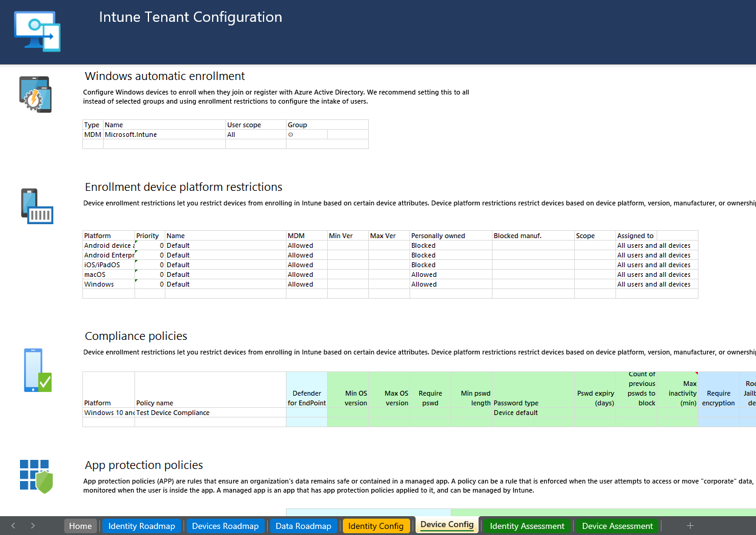This screenshot has height=535, width=756.
Task: Click the next sheet navigation arrow
Action: point(33,525)
